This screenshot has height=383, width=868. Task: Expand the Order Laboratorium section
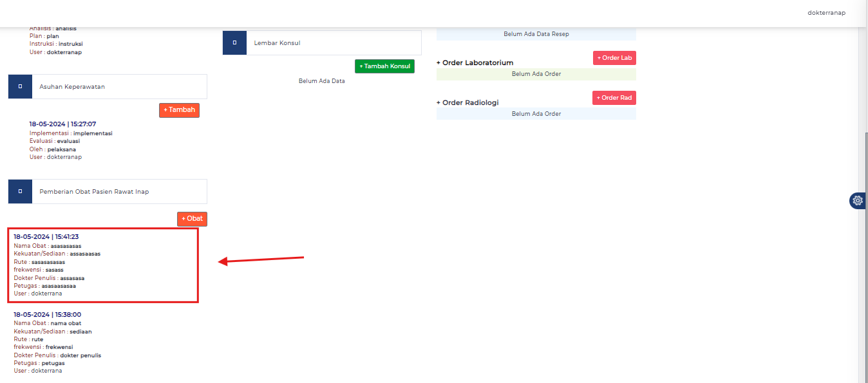475,63
